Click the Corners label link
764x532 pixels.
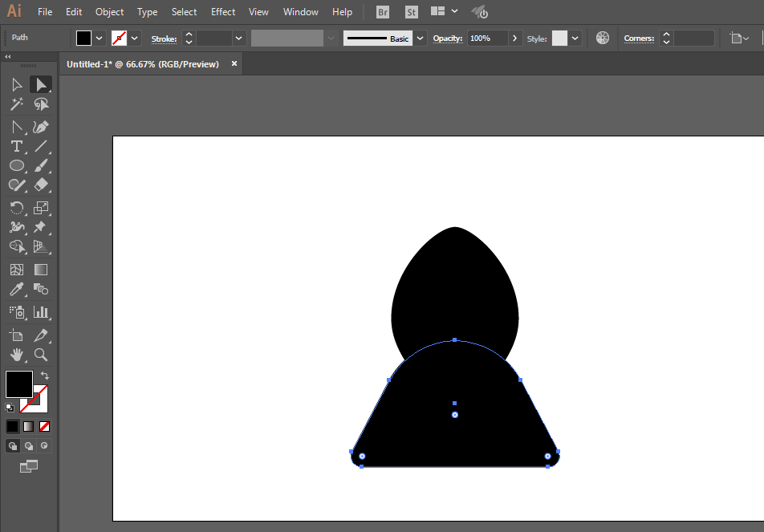click(639, 39)
